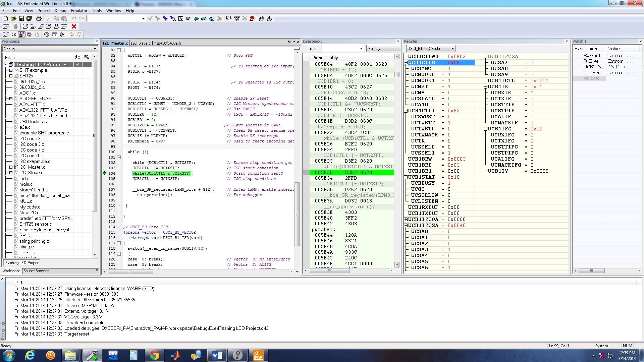The width and height of the screenshot is (644, 362).
Task: Open the USCI_B1 I2C Mode register dropdown
Action: coord(430,49)
